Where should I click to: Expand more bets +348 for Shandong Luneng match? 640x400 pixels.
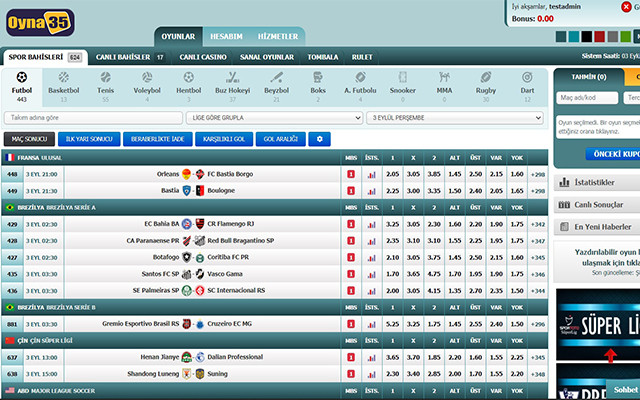click(538, 374)
